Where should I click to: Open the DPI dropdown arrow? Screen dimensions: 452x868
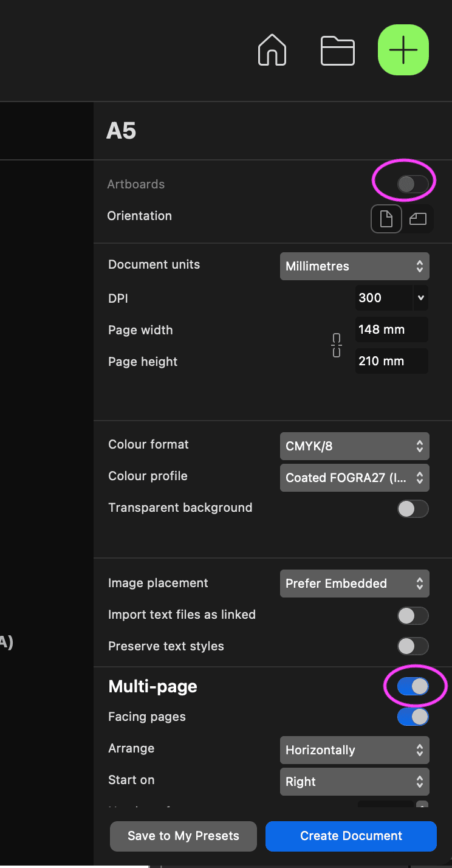(x=420, y=298)
